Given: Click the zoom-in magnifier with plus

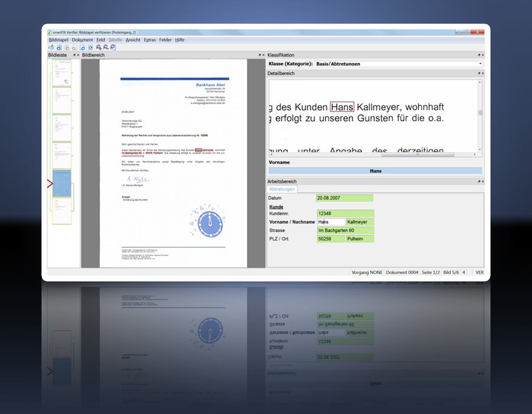Looking at the screenshot, I should pos(98,47).
